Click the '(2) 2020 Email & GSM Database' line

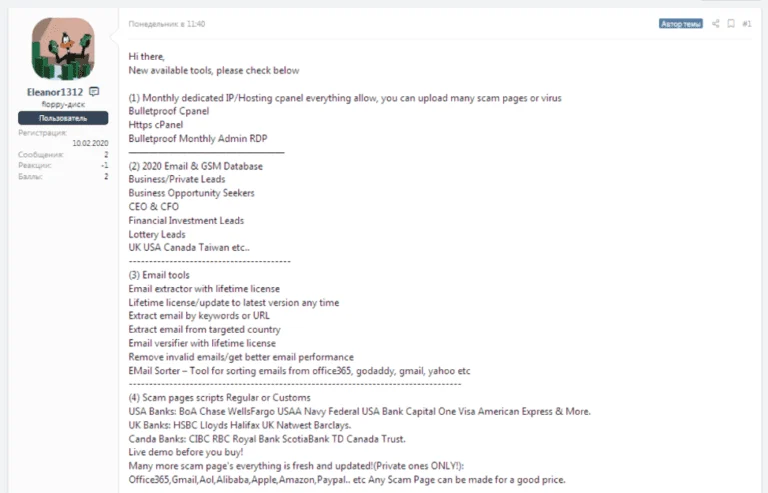pos(195,166)
